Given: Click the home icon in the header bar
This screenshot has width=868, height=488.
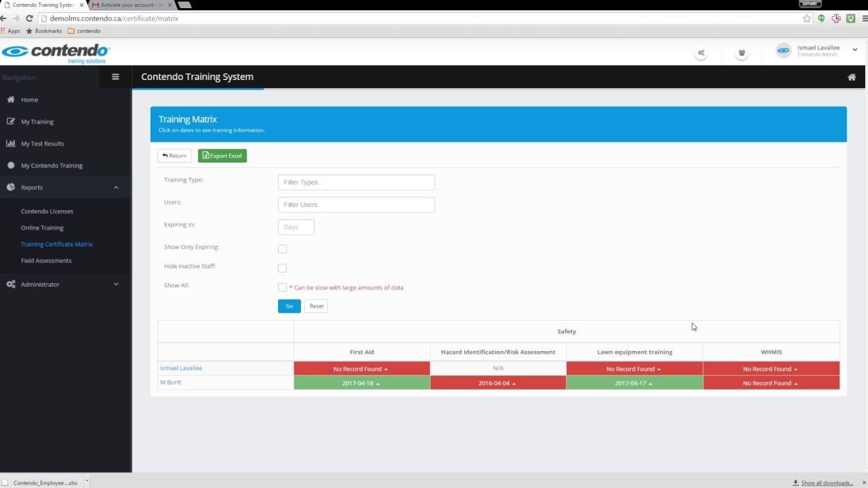Looking at the screenshot, I should point(852,77).
